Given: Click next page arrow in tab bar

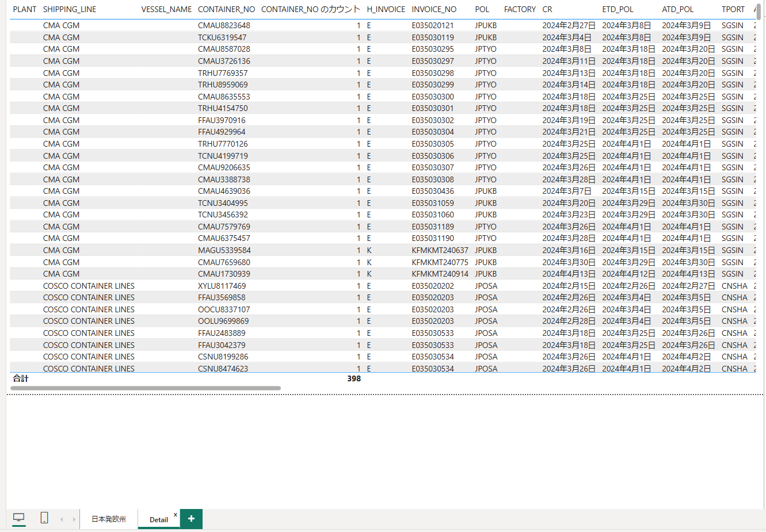Looking at the screenshot, I should point(74,519).
